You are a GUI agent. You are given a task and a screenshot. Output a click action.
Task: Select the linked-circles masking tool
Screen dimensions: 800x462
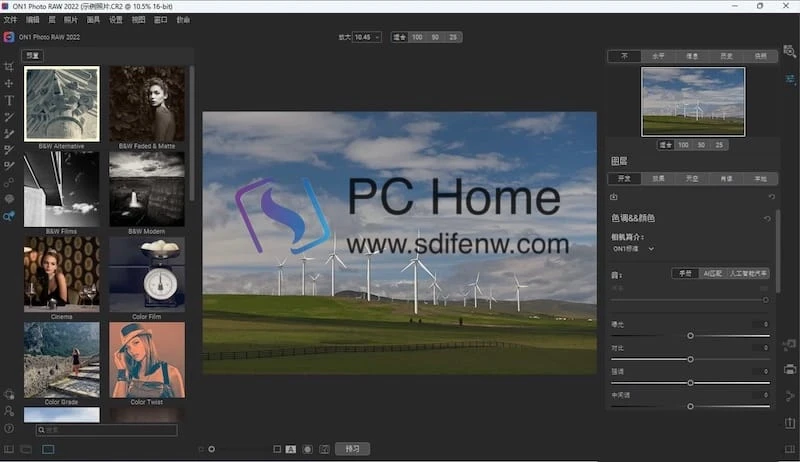[9, 183]
